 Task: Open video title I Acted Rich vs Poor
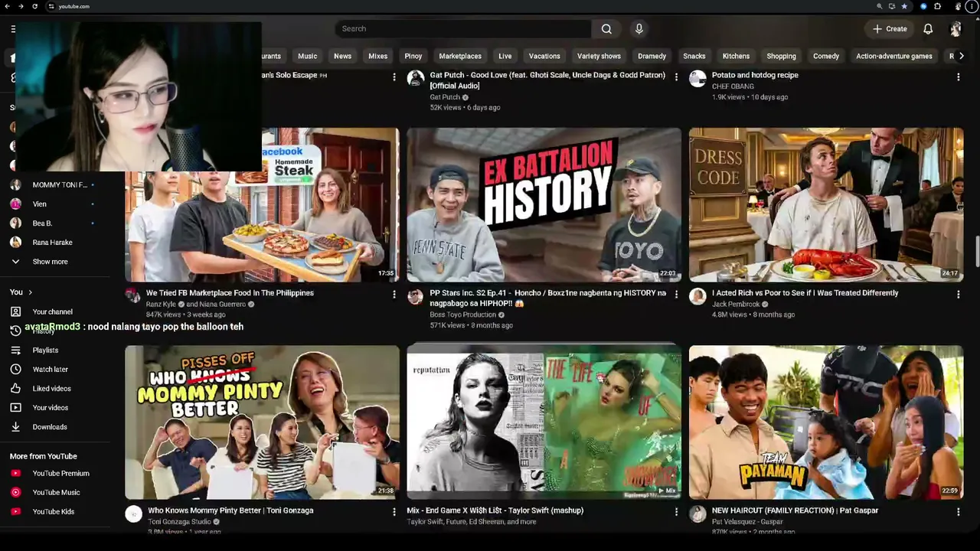point(805,293)
